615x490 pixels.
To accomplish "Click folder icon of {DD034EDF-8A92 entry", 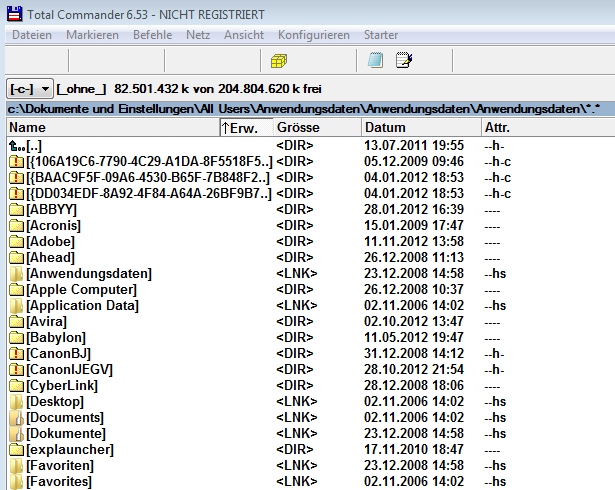I will 16,194.
